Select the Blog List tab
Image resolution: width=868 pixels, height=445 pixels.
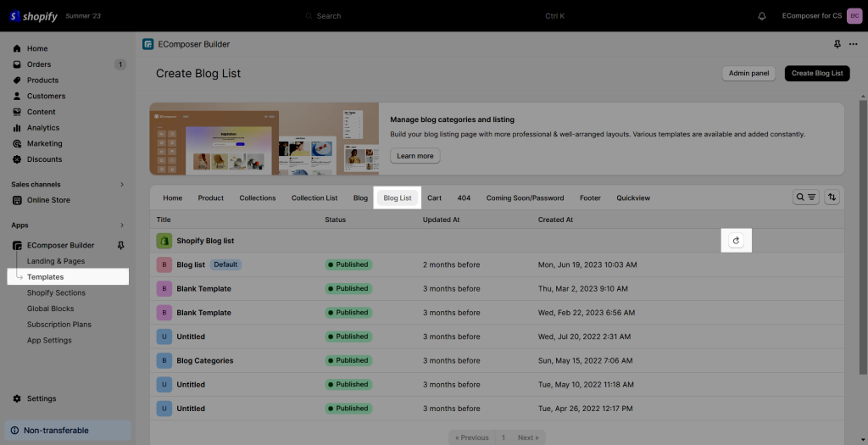398,197
